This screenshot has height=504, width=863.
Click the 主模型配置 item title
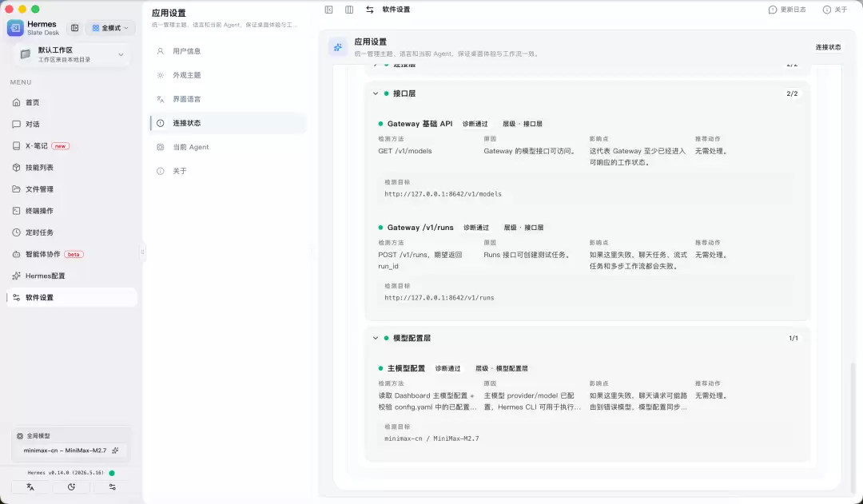(x=406, y=368)
